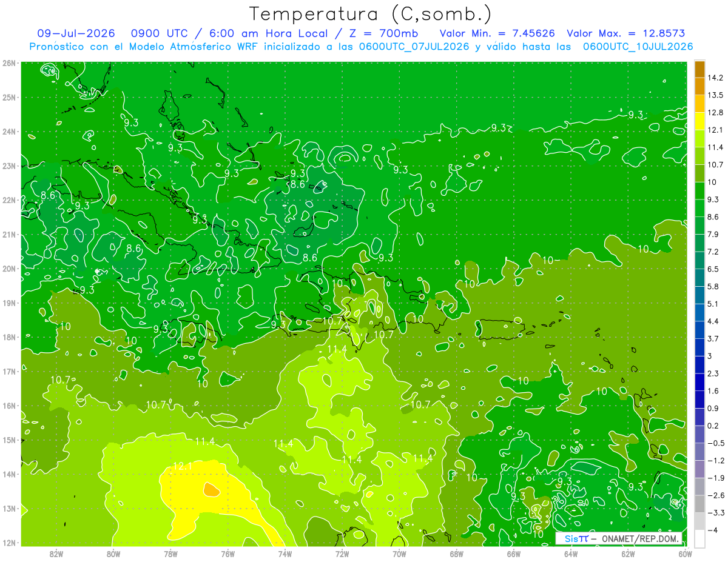728x562 pixels.
Task: Click the 60W longitude axis label
Action: click(685, 554)
